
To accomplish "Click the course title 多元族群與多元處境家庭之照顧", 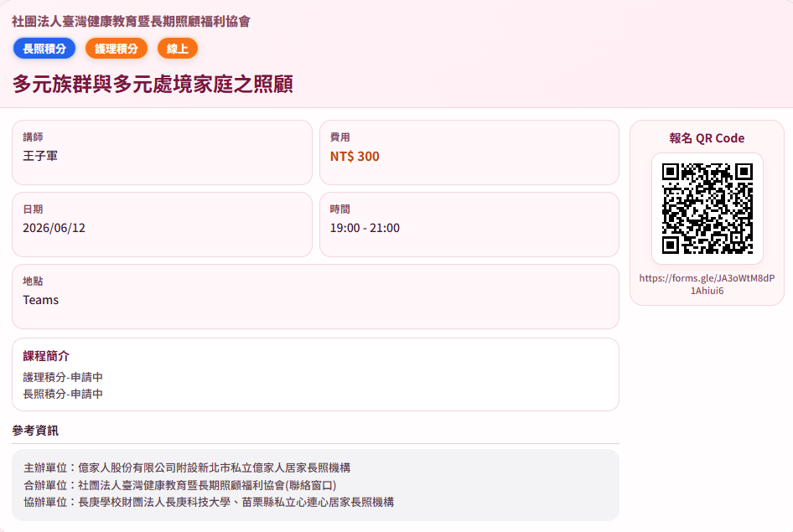I will click(x=153, y=84).
